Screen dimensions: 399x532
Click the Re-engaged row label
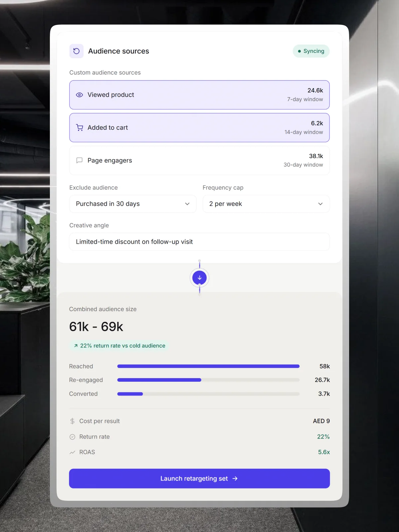point(86,380)
